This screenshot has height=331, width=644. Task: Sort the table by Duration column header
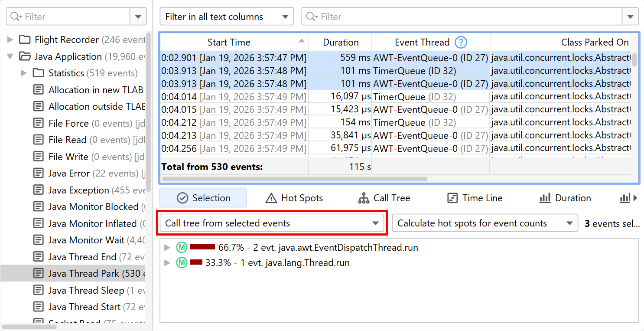click(340, 42)
